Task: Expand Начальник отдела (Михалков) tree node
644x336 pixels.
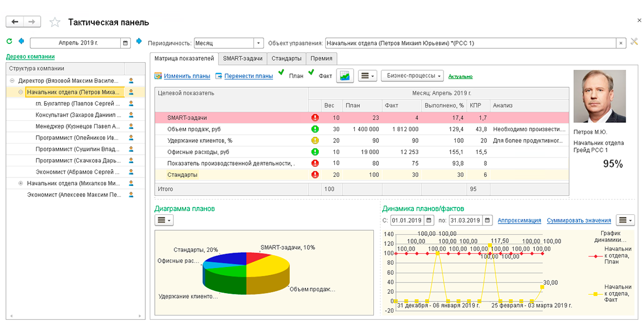Action: click(21, 184)
